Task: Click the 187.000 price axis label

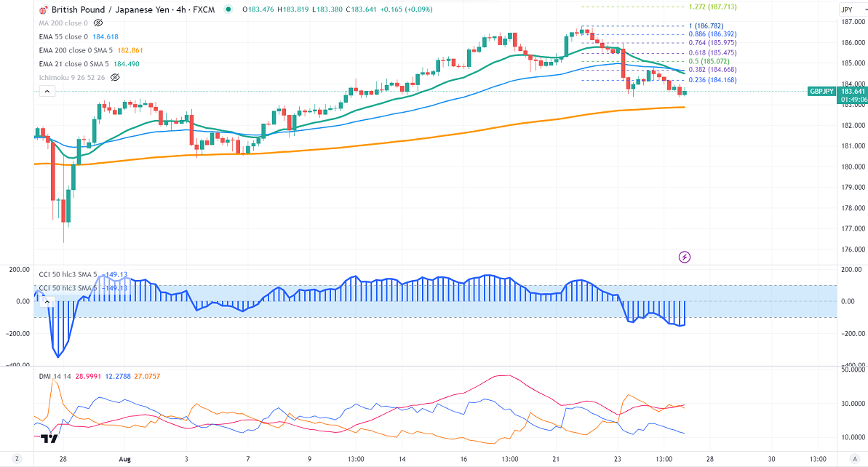Action: [x=853, y=22]
